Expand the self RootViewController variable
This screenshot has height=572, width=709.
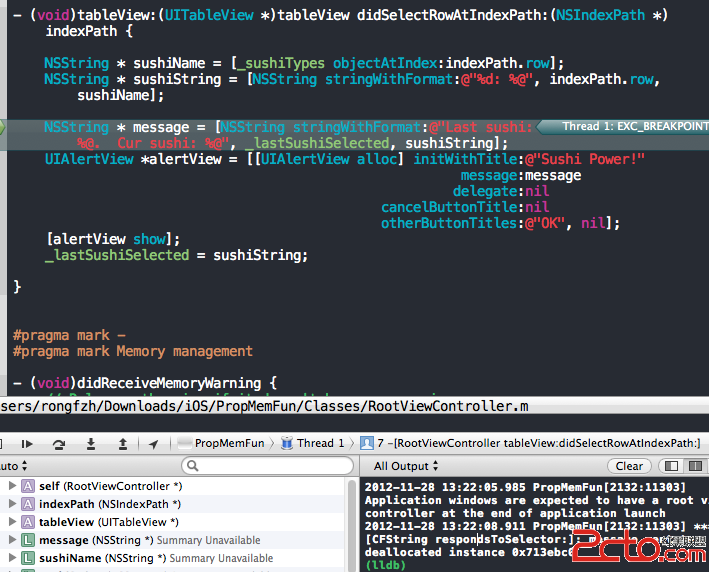pos(12,486)
